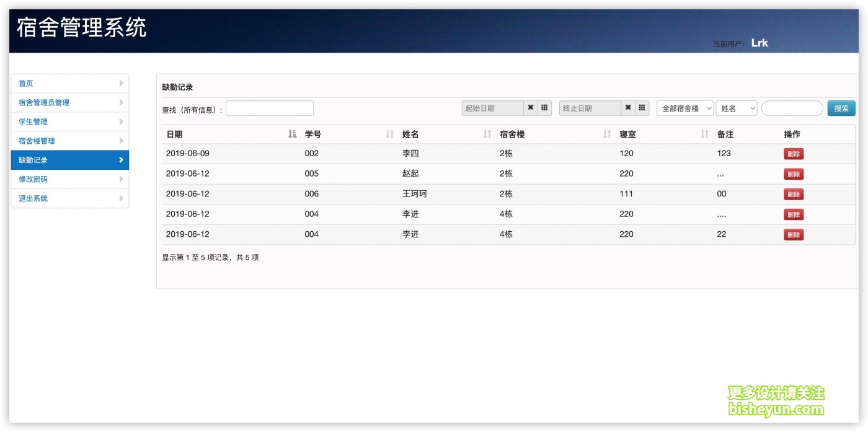
Task: Click the 终止日期 date input
Action: pyautogui.click(x=590, y=108)
